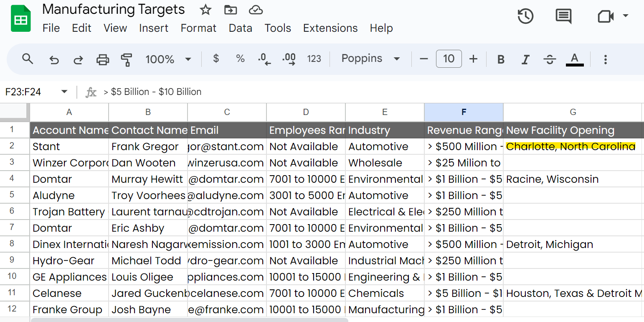Decrease font size with minus
Viewport: 644px width, 322px height.
tap(424, 59)
